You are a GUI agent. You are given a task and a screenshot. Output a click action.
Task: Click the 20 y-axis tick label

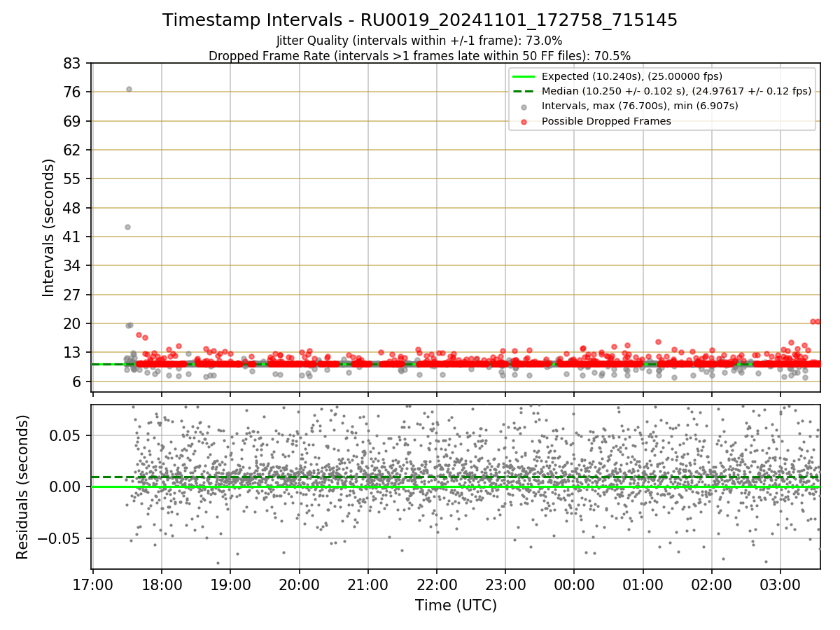73,323
